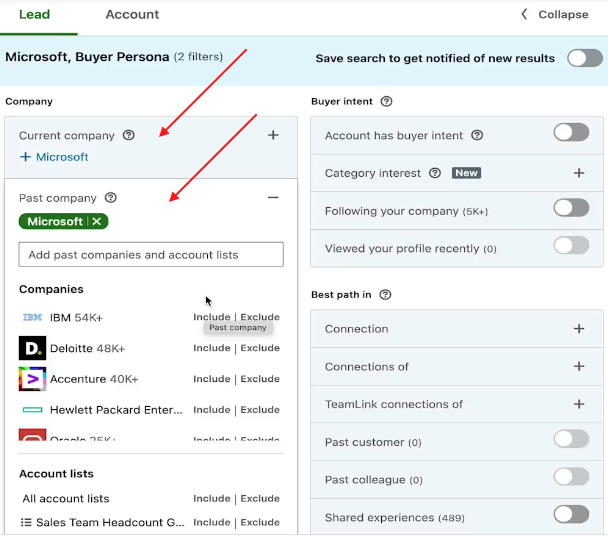Screen dimensions: 608x542
Task: Click the Accenture company logo
Action: pos(32,379)
